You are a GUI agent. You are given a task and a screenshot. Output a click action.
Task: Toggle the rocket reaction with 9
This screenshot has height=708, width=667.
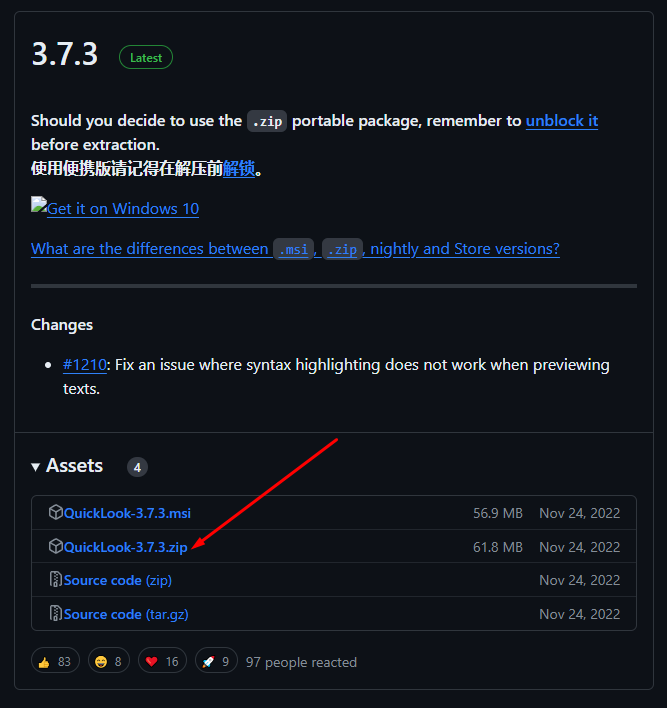pos(216,661)
